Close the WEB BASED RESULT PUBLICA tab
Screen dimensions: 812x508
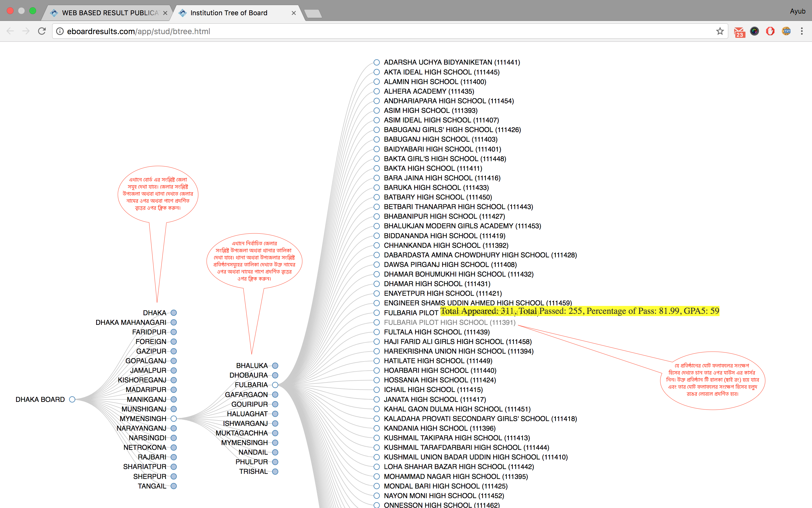pos(165,13)
